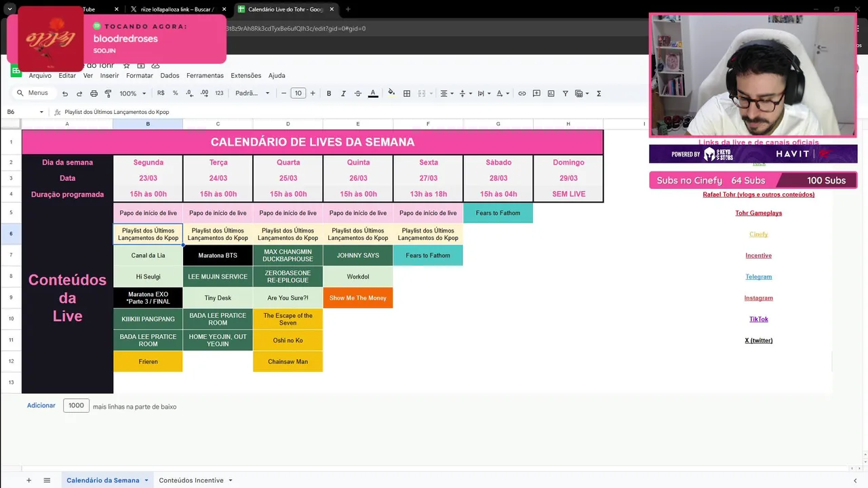
Task: Click the undo arrow in toolbar
Action: [x=65, y=94]
